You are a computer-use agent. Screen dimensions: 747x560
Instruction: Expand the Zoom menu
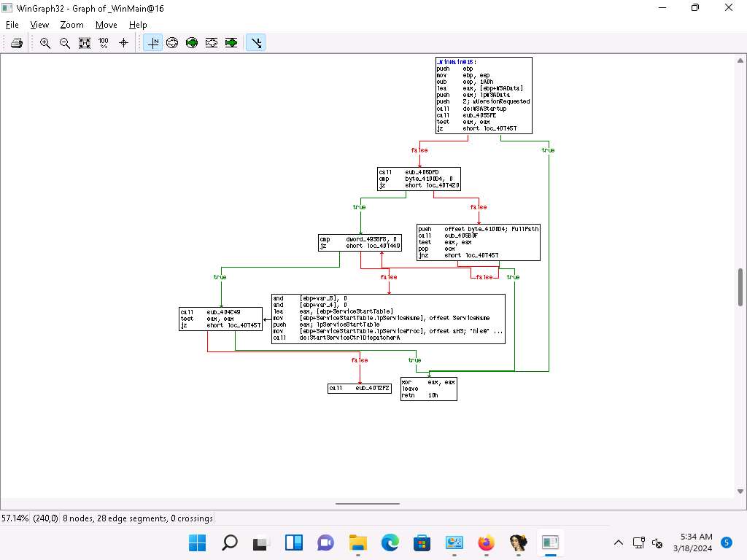(71, 25)
